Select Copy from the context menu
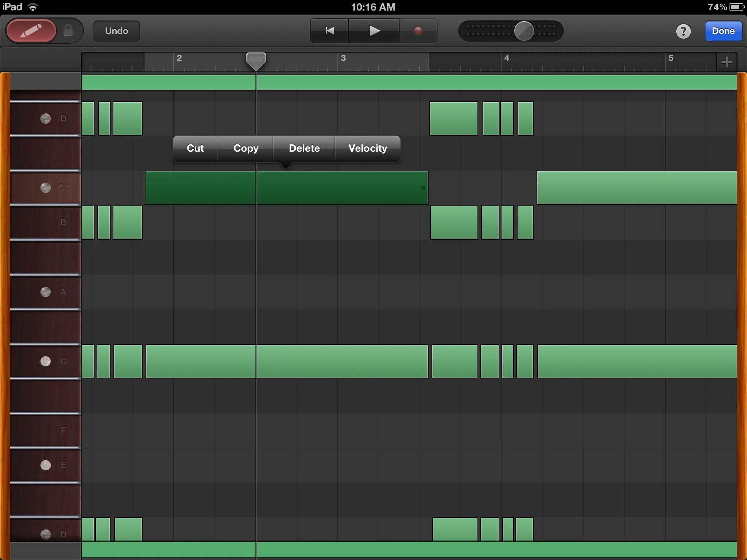747x560 pixels. click(x=246, y=148)
